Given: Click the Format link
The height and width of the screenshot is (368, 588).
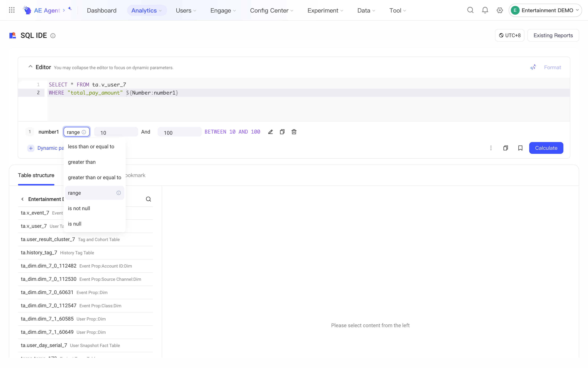Looking at the screenshot, I should click(552, 67).
